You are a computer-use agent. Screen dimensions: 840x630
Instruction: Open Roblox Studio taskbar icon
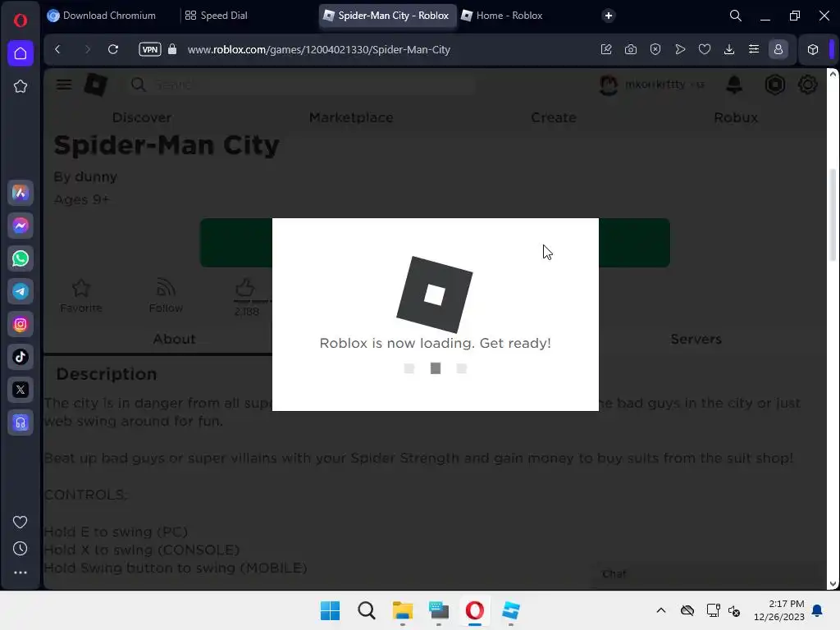511,610
